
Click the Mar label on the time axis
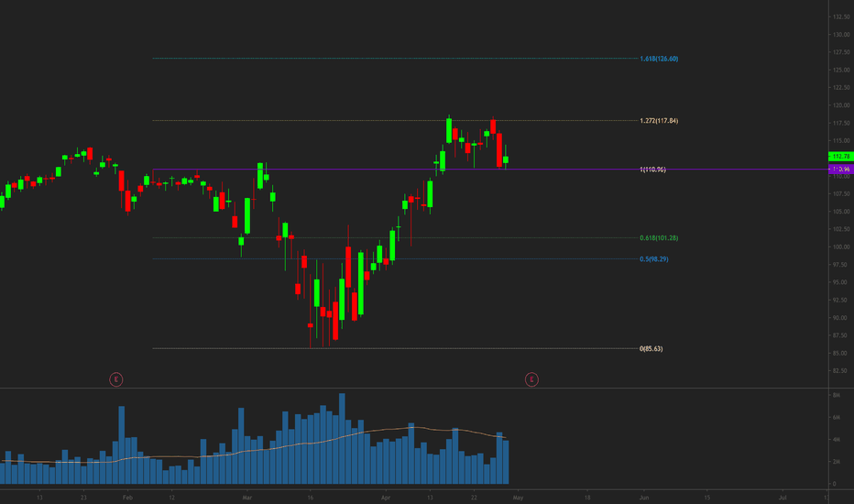[x=247, y=498]
